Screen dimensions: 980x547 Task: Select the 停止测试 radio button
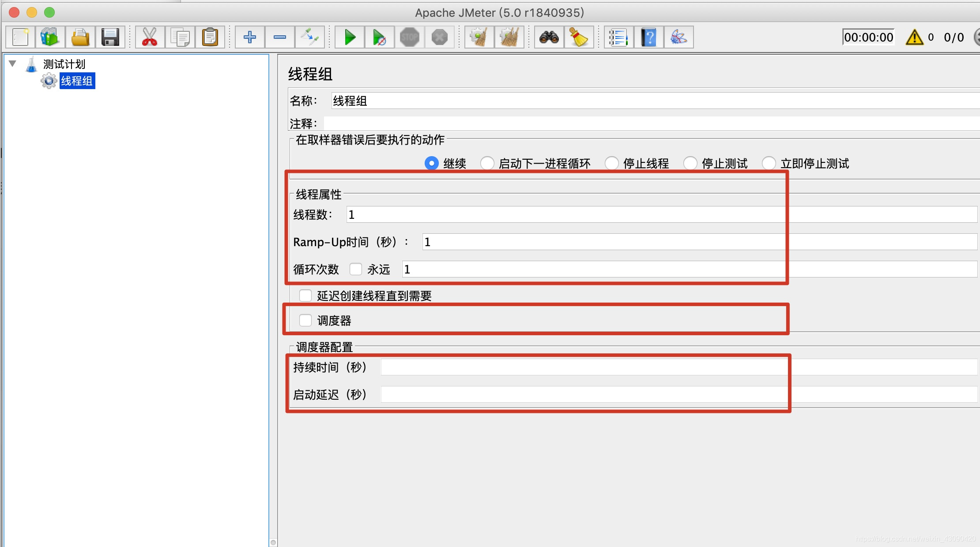click(690, 163)
